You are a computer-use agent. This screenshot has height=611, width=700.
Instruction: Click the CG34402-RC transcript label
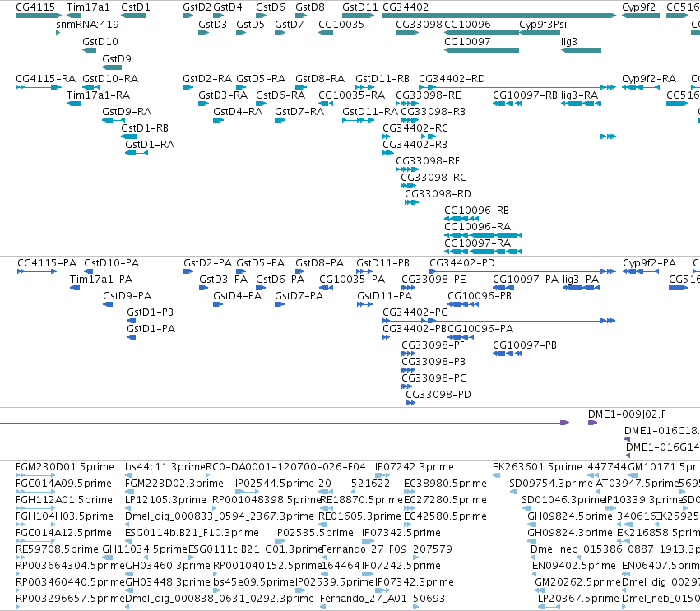point(415,128)
